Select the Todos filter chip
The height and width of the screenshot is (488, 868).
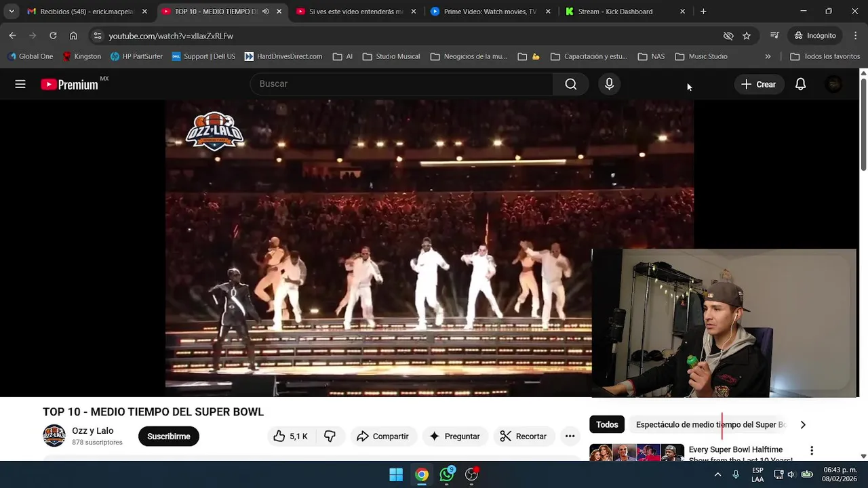coord(607,425)
